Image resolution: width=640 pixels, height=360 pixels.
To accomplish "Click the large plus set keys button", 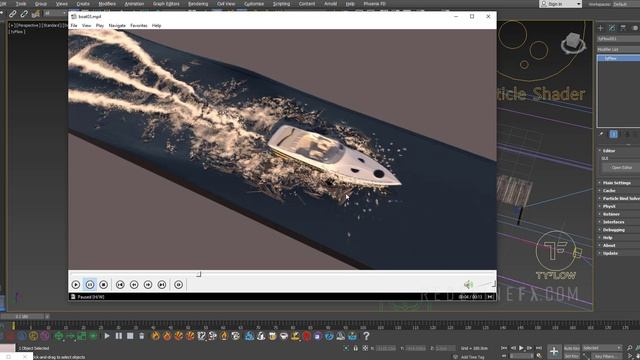I will 554,351.
